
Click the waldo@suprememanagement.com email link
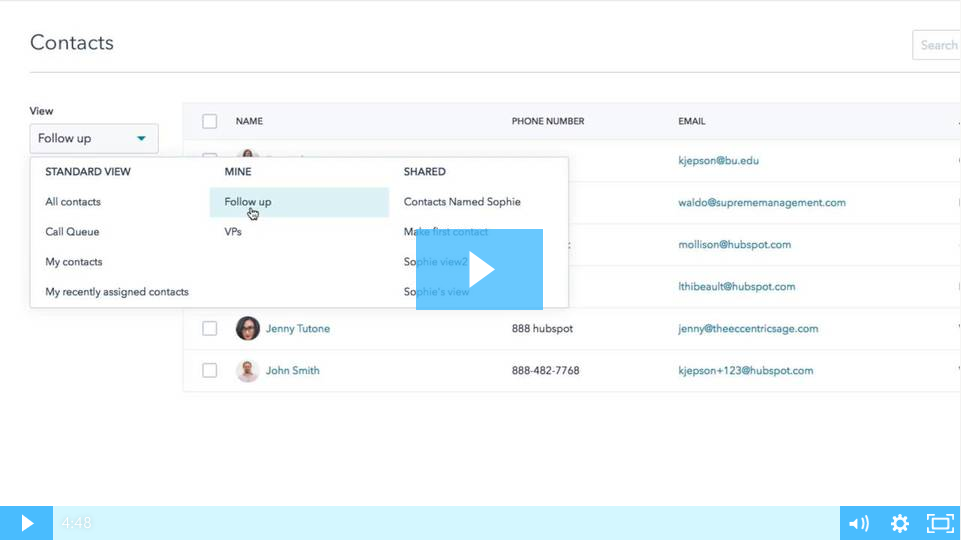[x=761, y=202]
